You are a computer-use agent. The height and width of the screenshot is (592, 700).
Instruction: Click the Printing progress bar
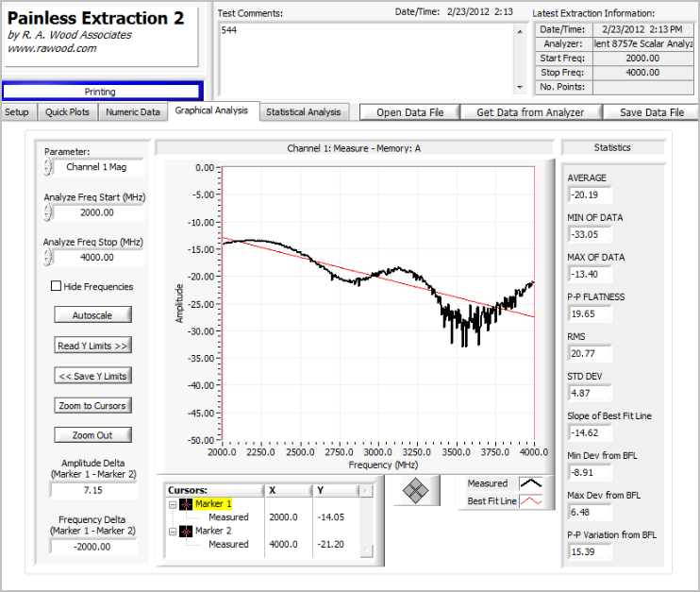point(103,92)
